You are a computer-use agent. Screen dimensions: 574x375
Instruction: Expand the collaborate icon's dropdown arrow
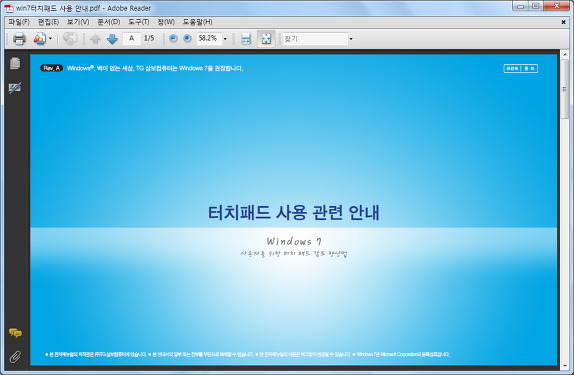51,38
